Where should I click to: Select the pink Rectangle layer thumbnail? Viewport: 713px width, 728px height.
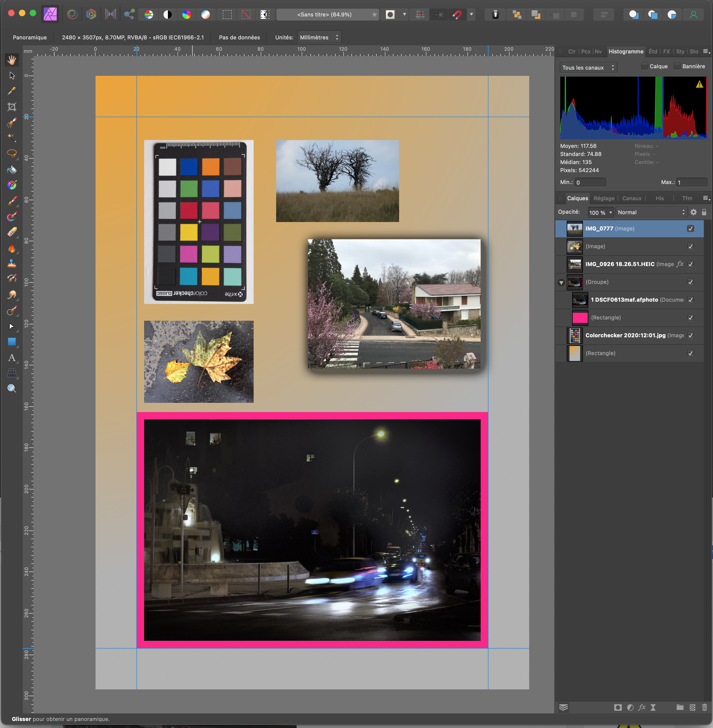[580, 318]
